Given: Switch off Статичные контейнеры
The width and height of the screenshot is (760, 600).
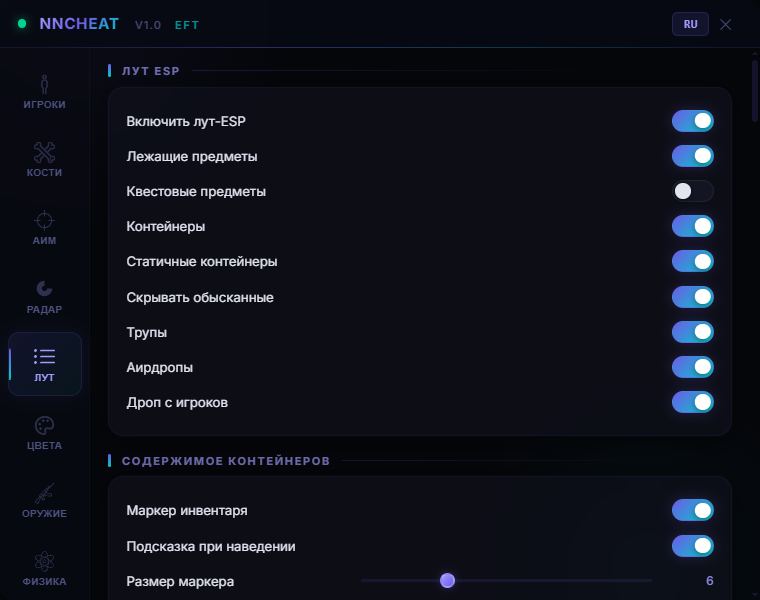Looking at the screenshot, I should coord(693,262).
